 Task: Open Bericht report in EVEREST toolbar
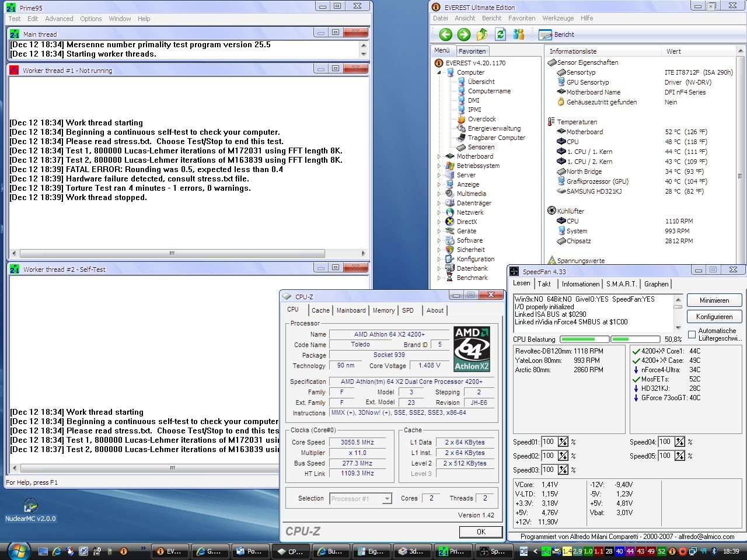[x=557, y=34]
